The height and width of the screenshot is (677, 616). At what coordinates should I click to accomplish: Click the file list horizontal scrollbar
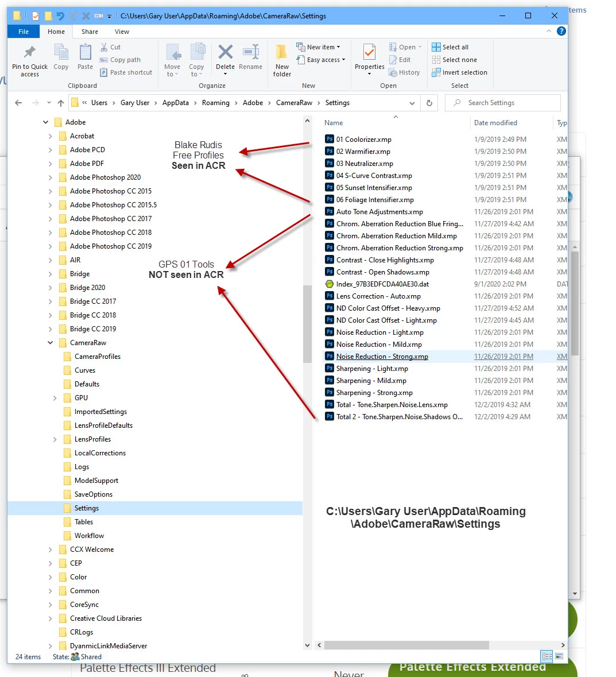point(406,645)
